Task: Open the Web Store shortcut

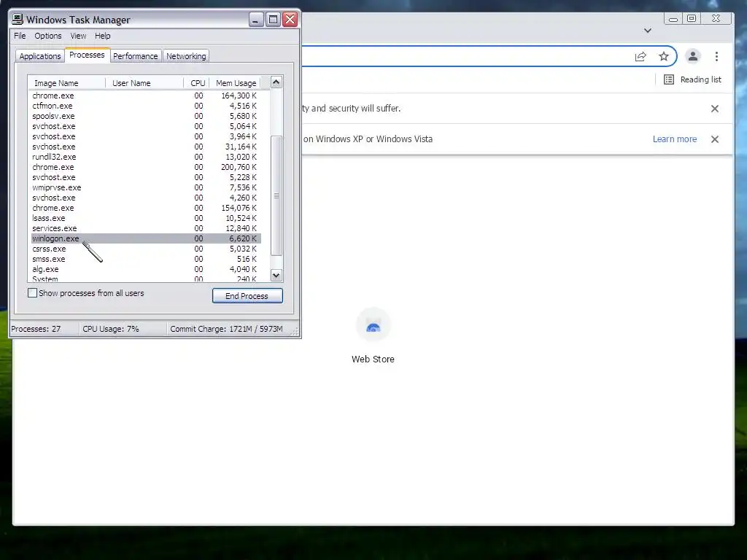Action: (373, 336)
